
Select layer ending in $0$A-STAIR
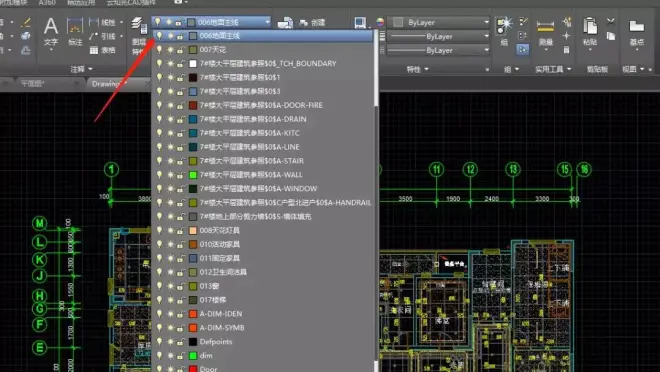[263, 161]
